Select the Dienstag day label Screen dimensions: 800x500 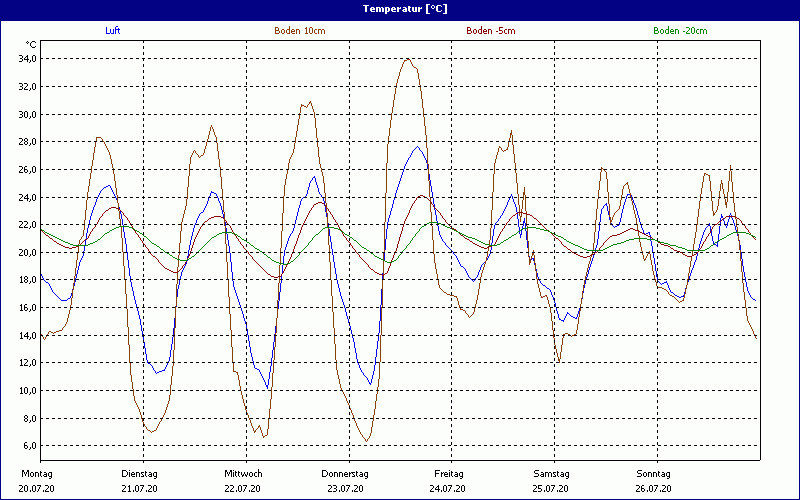click(140, 473)
